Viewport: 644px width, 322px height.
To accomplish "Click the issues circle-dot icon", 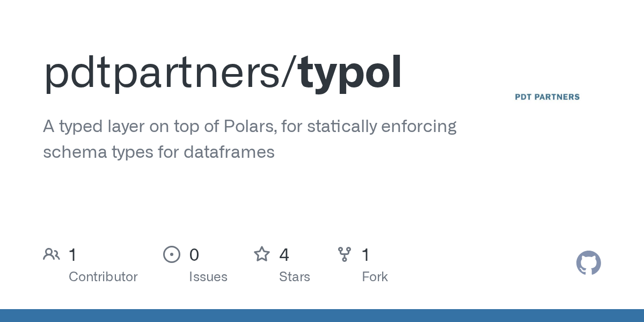I will click(172, 254).
